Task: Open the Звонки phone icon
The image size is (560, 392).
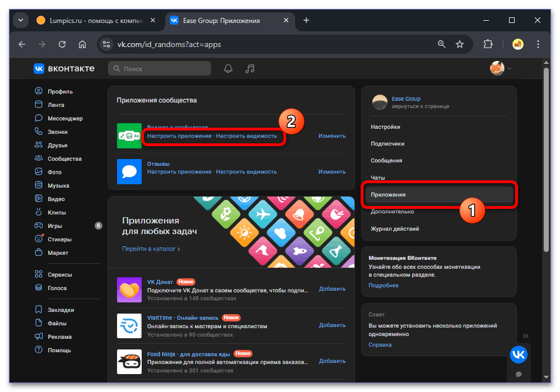Action: coord(39,132)
